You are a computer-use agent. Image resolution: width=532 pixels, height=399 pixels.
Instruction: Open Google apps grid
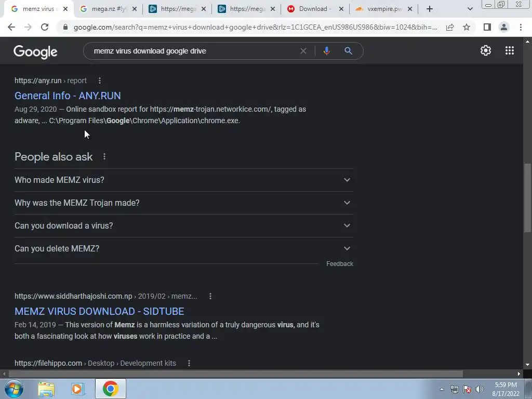click(x=509, y=50)
